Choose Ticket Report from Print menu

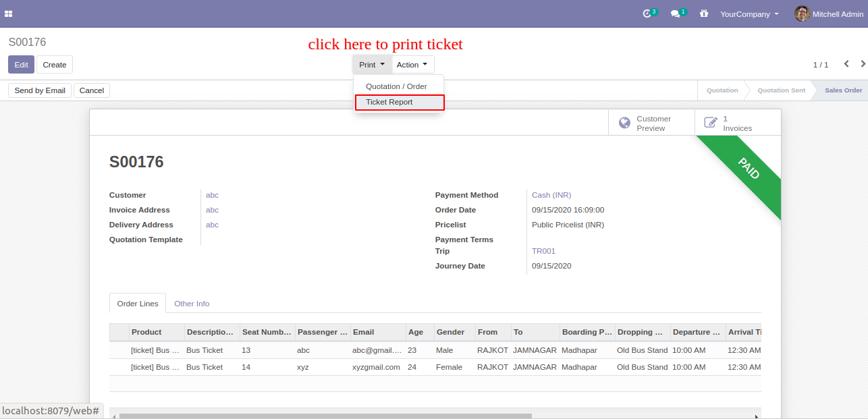click(400, 103)
